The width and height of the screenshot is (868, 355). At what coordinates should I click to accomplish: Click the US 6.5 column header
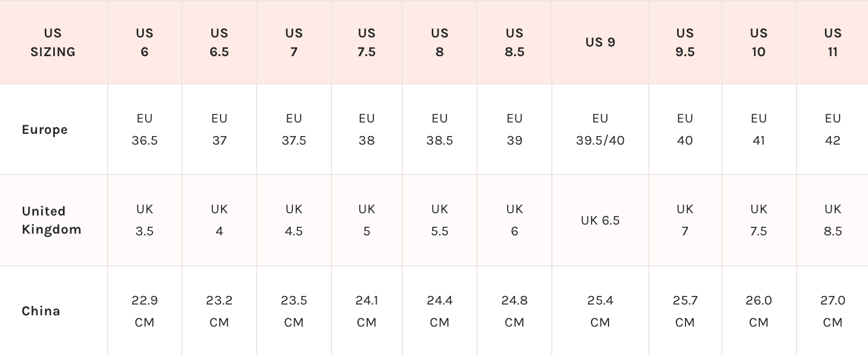pyautogui.click(x=219, y=43)
